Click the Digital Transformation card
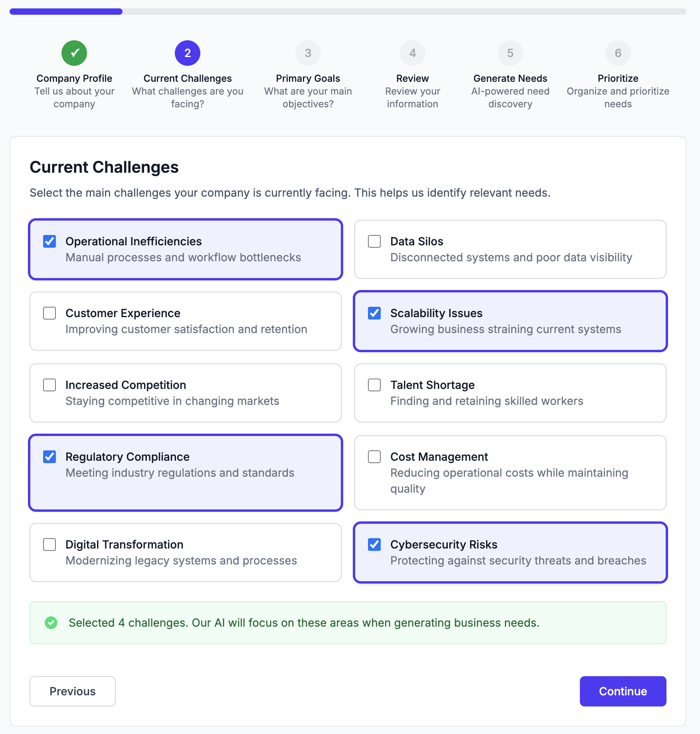The width and height of the screenshot is (700, 734). 185,552
